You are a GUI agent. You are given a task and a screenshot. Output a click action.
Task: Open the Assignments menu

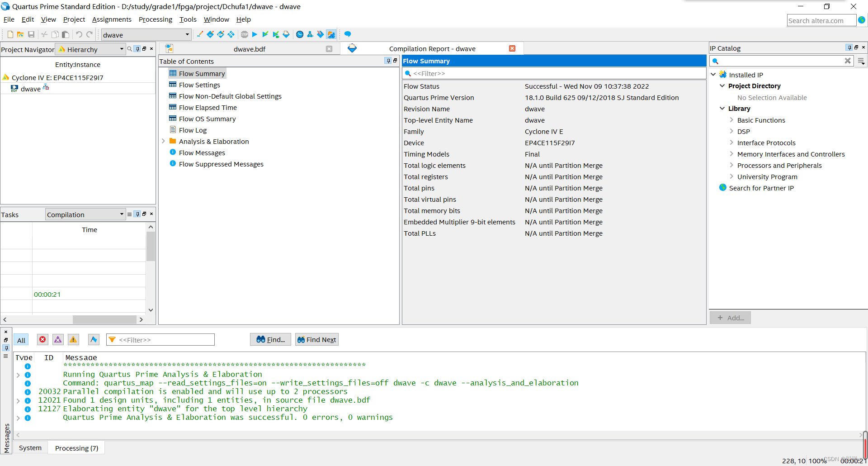[112, 19]
